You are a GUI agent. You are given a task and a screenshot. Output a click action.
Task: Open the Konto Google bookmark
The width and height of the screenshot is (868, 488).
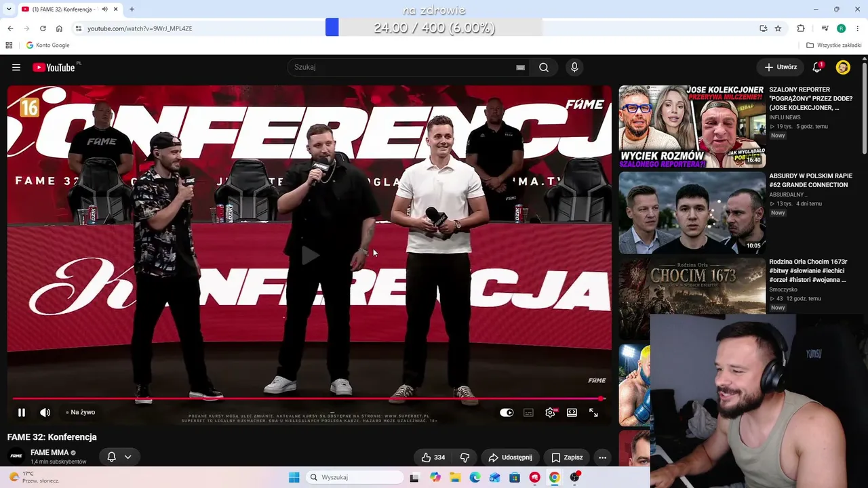(x=47, y=45)
